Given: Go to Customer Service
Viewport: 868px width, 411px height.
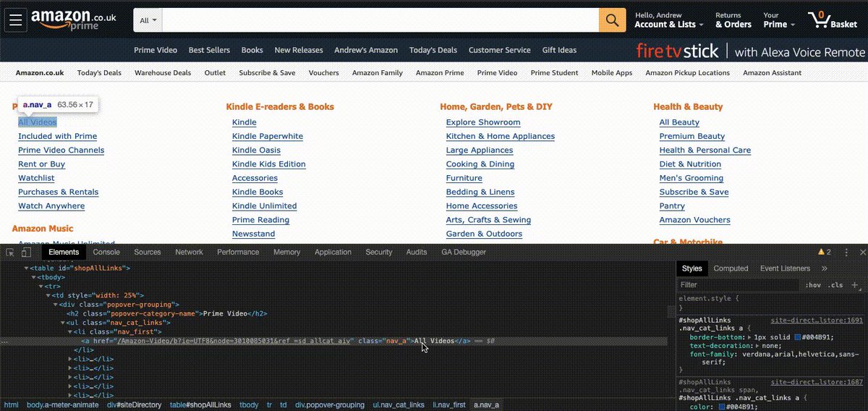Looking at the screenshot, I should coord(499,50).
